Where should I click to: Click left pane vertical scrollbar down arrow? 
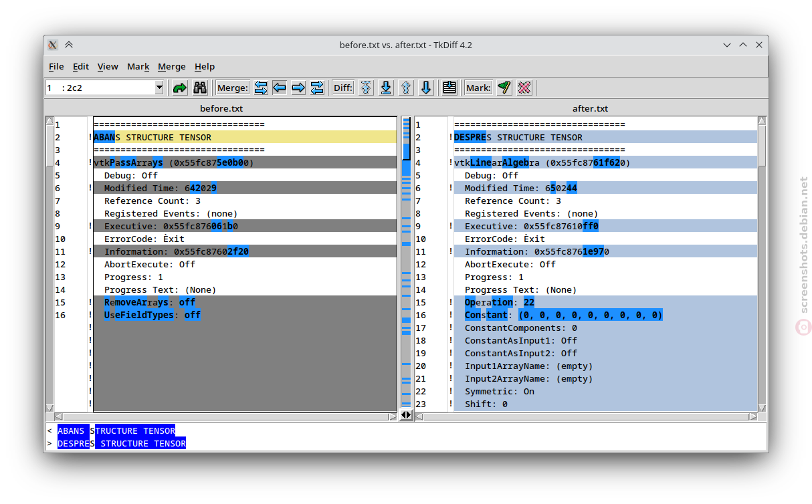(49, 407)
